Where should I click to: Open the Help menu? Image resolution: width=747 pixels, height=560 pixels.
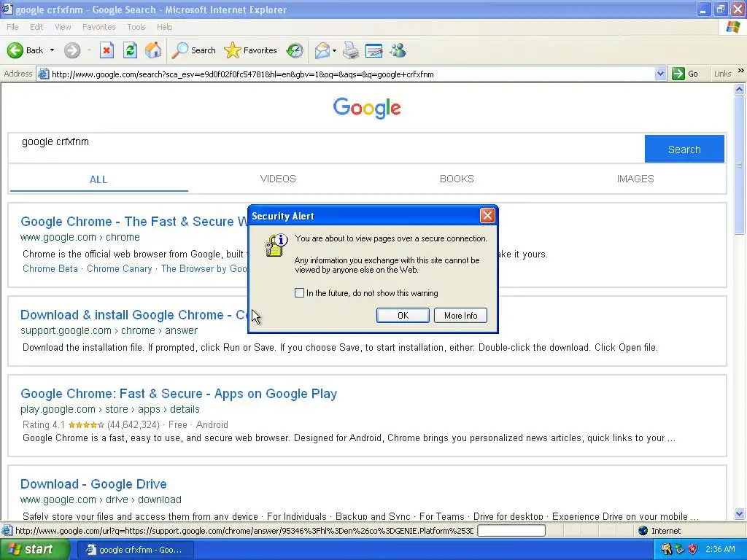(x=164, y=27)
